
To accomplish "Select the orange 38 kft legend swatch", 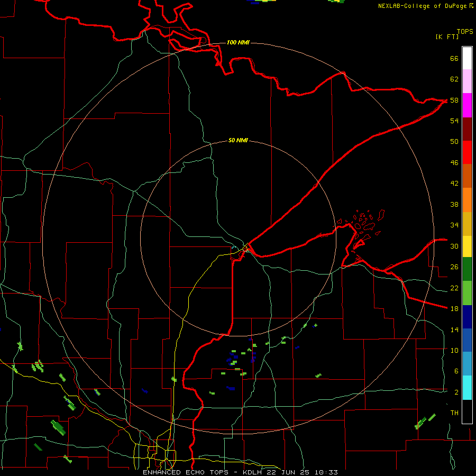I will [467, 200].
